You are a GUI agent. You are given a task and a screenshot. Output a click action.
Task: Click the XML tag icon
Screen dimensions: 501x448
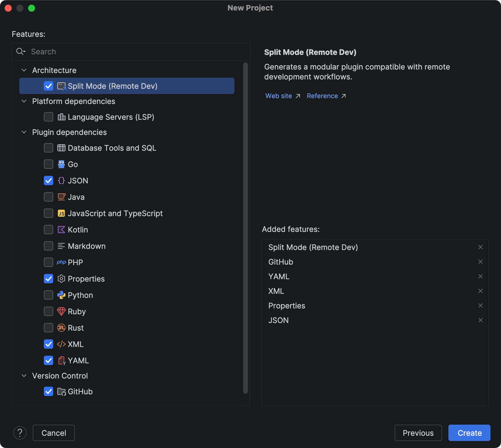(x=61, y=344)
